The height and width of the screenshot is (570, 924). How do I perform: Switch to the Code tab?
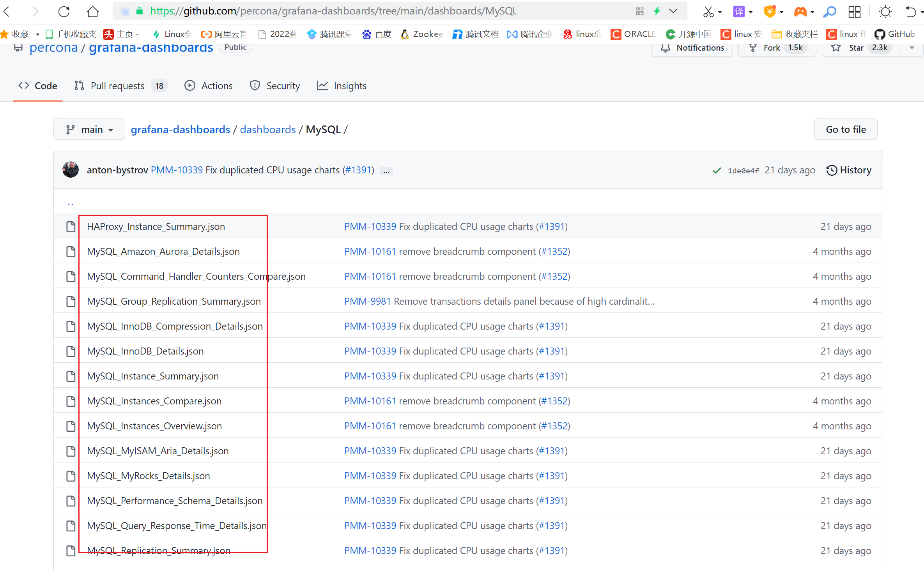click(x=38, y=86)
